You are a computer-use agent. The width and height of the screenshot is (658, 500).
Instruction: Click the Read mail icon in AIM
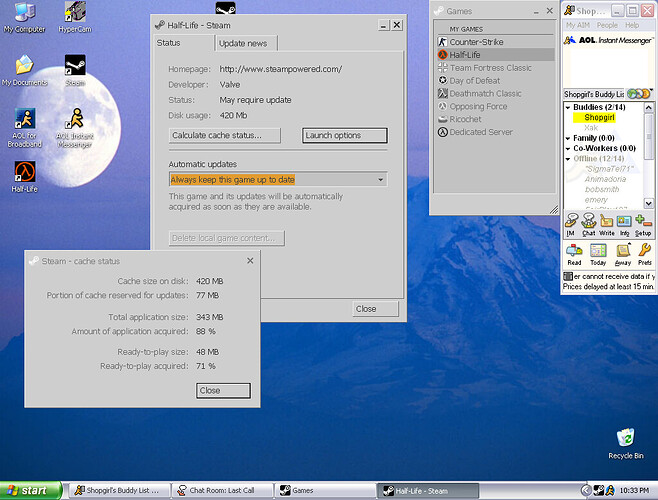coord(574,254)
